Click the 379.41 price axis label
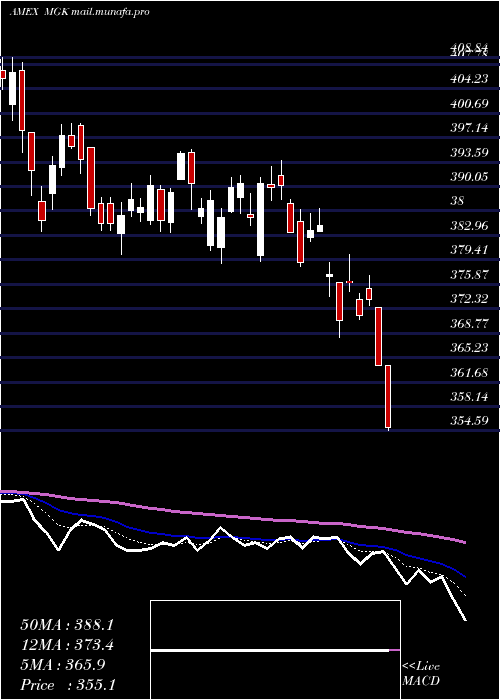500x700 pixels. pyautogui.click(x=469, y=250)
